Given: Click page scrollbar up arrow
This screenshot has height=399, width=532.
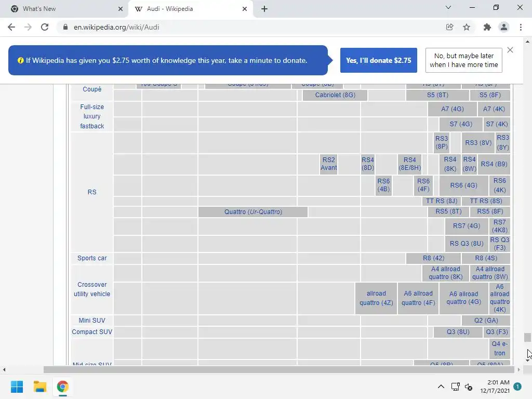Looking at the screenshot, I should pos(527,42).
